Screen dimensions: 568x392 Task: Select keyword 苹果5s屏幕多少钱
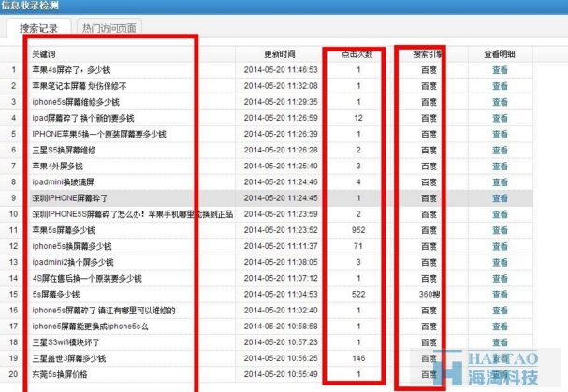tap(64, 230)
